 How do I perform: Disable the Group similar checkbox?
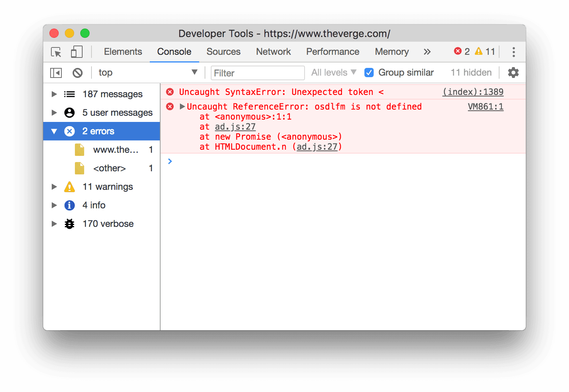click(x=369, y=73)
